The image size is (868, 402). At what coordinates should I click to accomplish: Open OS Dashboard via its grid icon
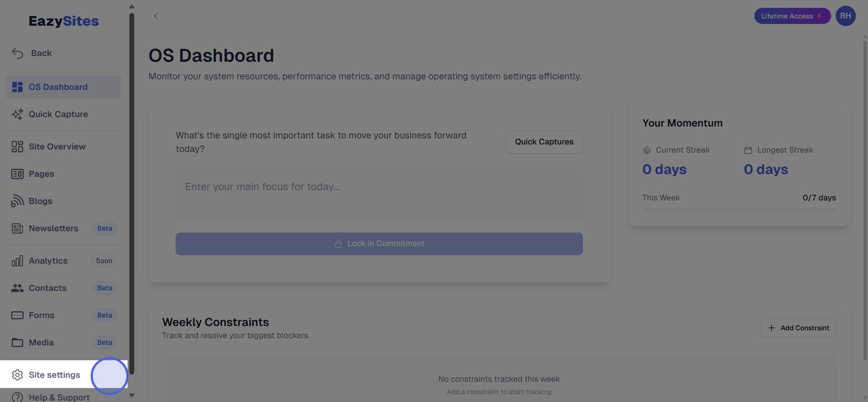[x=17, y=87]
